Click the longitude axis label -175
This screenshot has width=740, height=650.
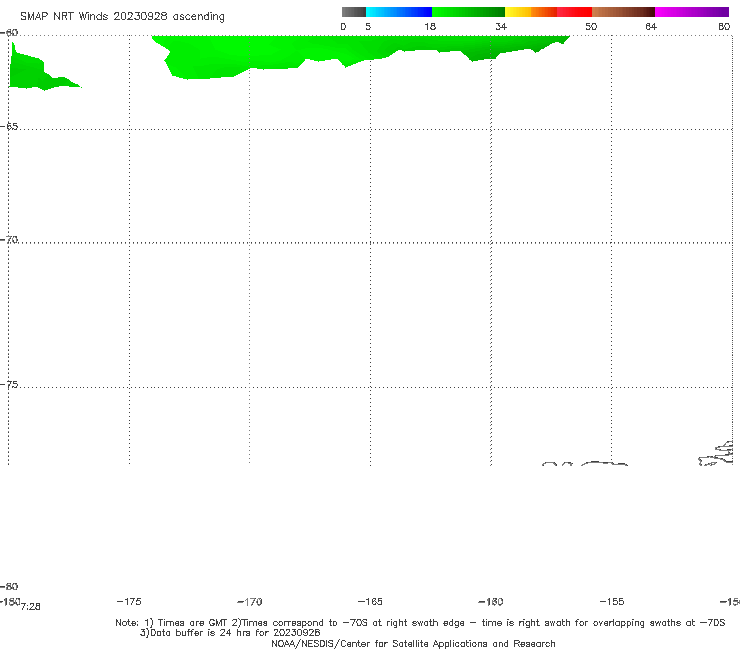click(x=129, y=601)
